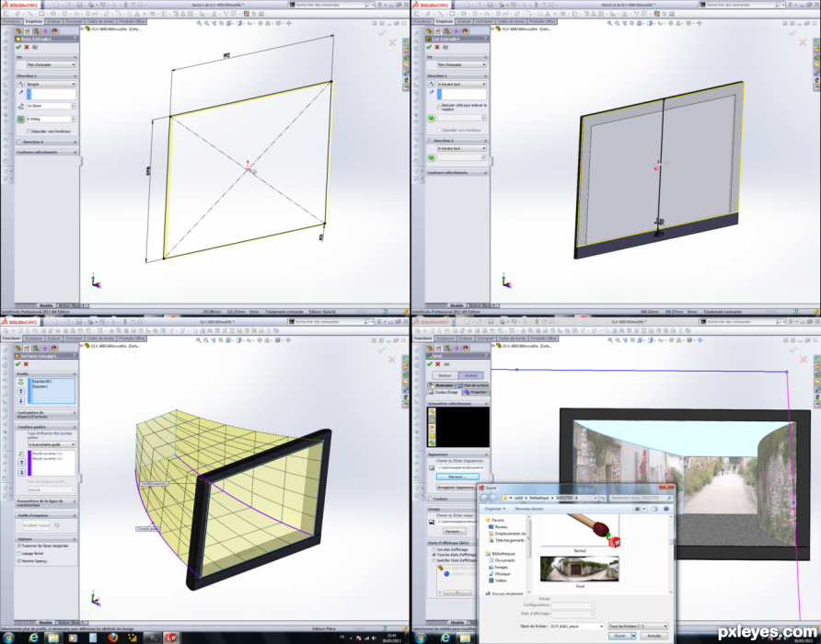The width and height of the screenshot is (821, 644).
Task: Select the fond panorama thumbnail
Action: 579,569
